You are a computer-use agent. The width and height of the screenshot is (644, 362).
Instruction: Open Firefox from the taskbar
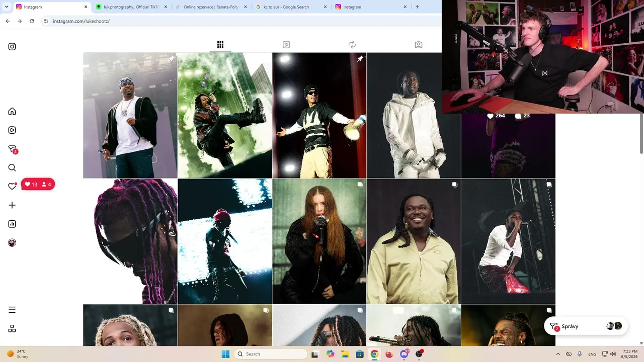(x=389, y=354)
